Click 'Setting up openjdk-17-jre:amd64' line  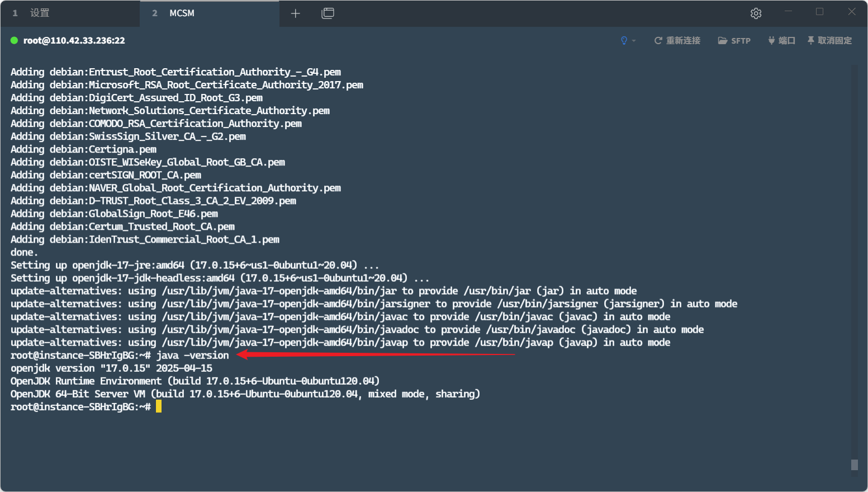(x=195, y=265)
